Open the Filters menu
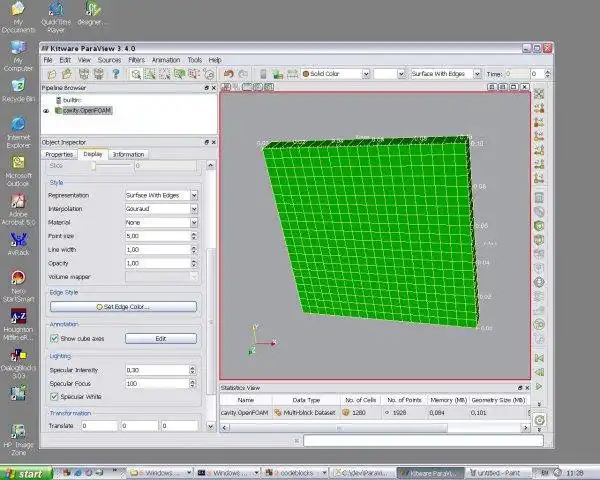 (x=135, y=60)
